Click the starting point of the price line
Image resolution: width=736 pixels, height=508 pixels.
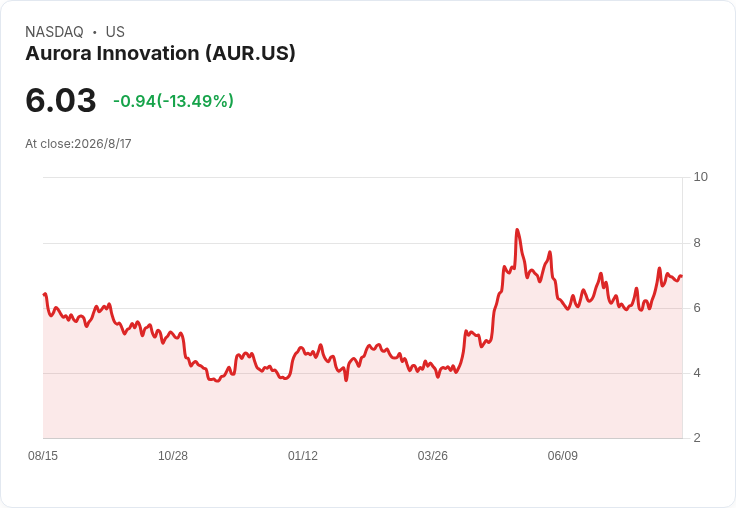coord(44,294)
